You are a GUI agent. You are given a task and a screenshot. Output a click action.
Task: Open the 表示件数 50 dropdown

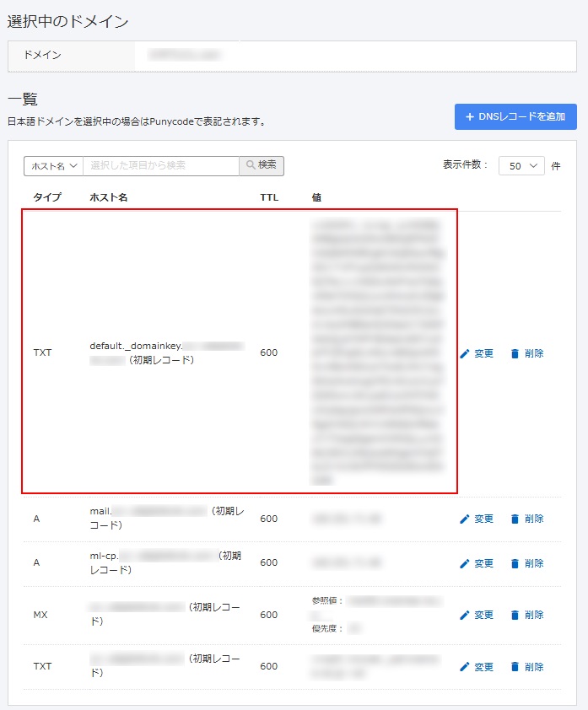tap(521, 166)
